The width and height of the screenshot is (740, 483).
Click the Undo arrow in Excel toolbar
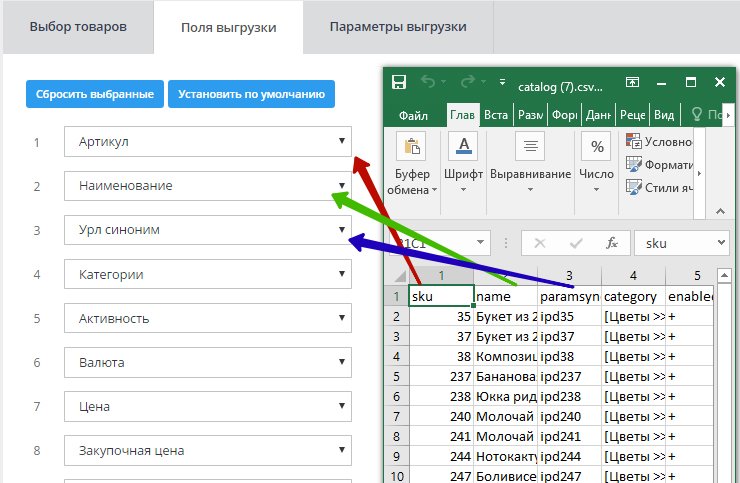coord(429,83)
